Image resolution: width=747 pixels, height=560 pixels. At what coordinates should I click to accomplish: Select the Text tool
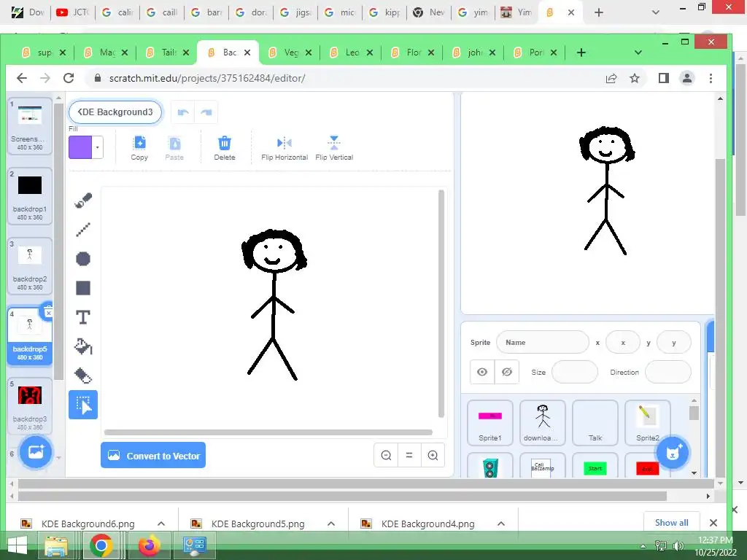point(83,317)
